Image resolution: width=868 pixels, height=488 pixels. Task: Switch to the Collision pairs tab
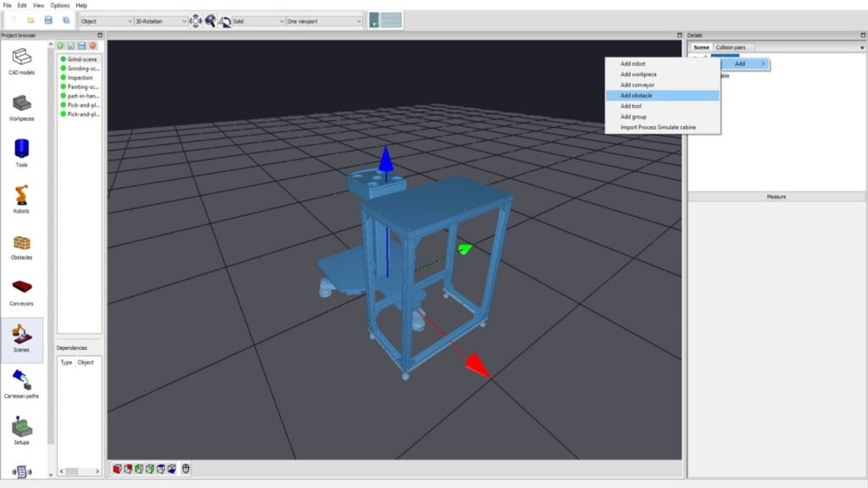coord(731,47)
